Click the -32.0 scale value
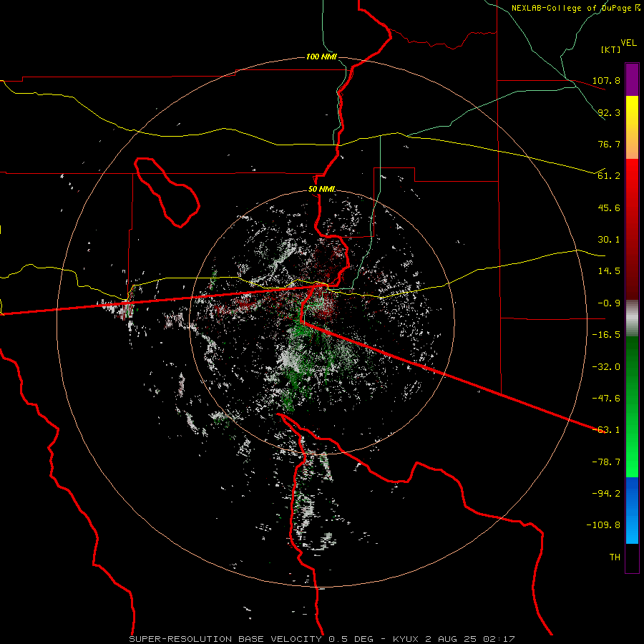Screen dimensions: 644x644 pyautogui.click(x=606, y=367)
